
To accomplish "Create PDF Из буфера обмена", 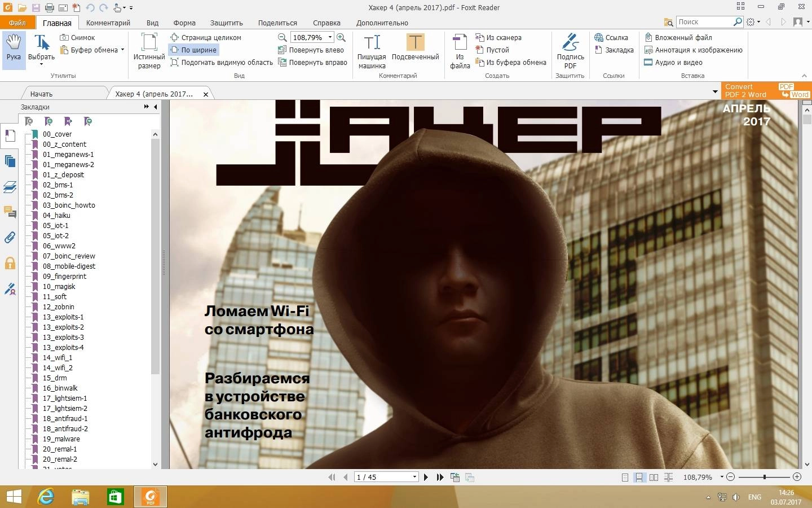I will pos(511,62).
